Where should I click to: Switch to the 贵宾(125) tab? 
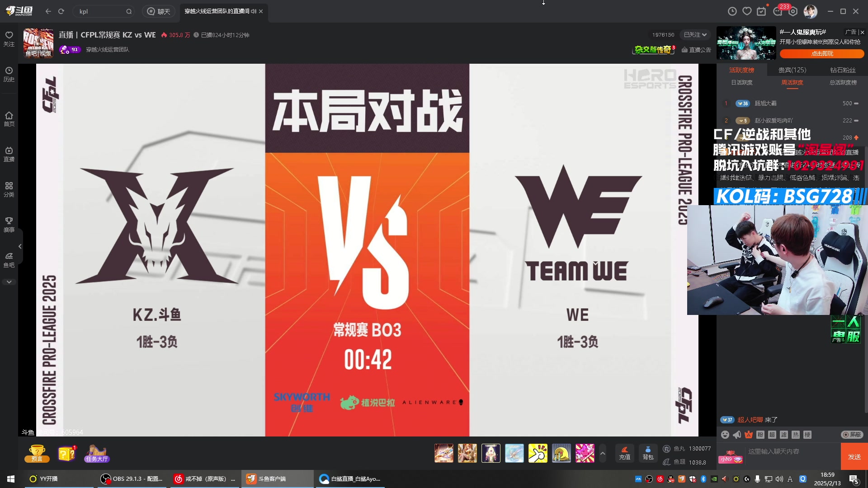(792, 70)
